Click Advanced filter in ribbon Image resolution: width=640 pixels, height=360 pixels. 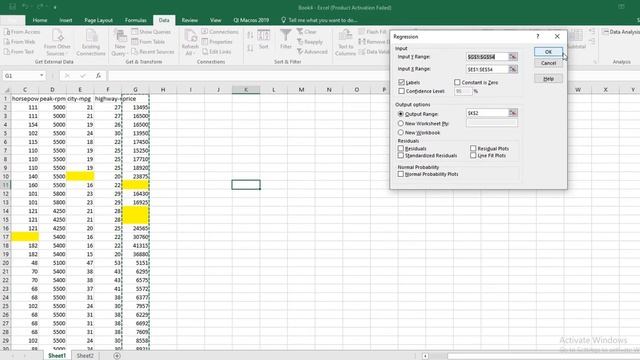click(312, 52)
